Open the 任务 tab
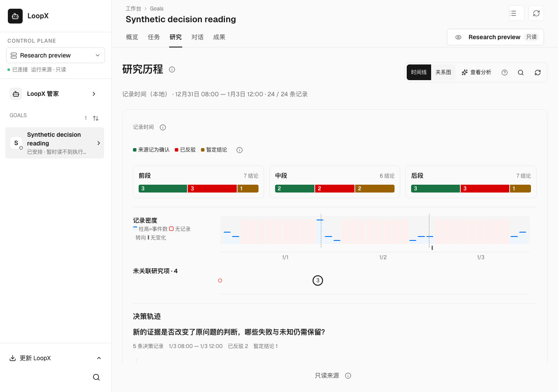Screen dimensions: 558x392 coord(154,37)
